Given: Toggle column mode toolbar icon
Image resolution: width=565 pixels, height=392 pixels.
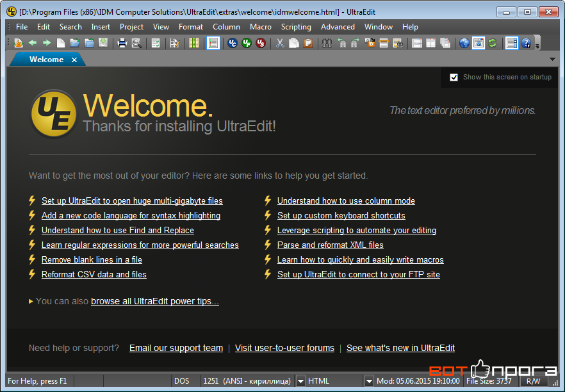Looking at the screenshot, I should coord(194,44).
